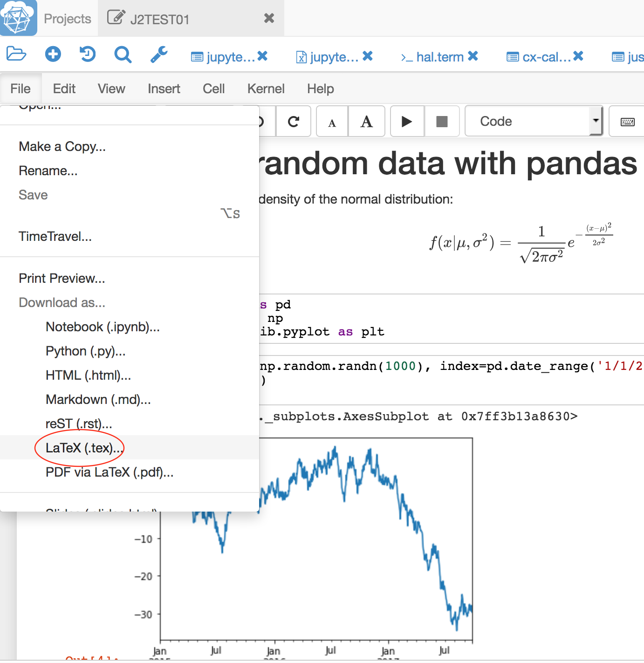This screenshot has height=663, width=644.
Task: Stop the kernel with square button
Action: pyautogui.click(x=441, y=122)
